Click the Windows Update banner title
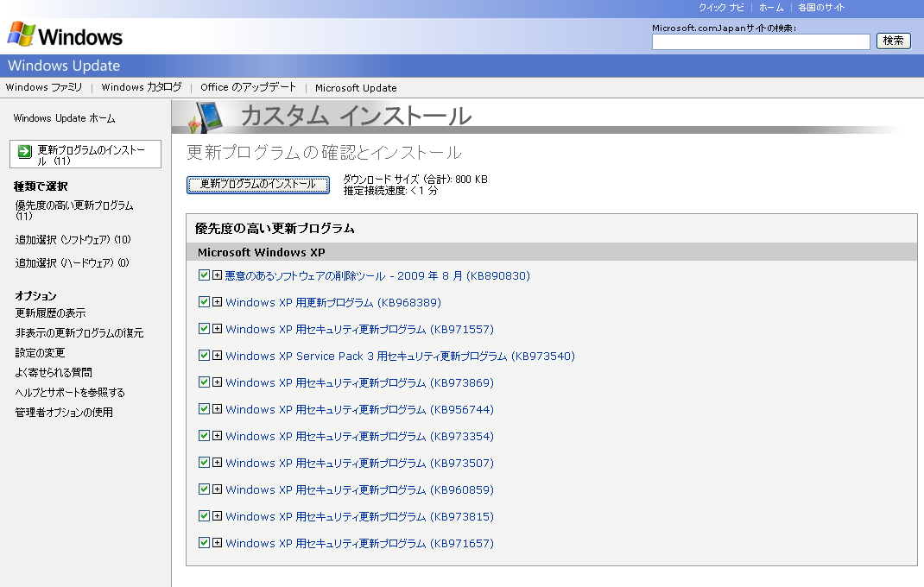Image resolution: width=924 pixels, height=587 pixels. (x=64, y=66)
